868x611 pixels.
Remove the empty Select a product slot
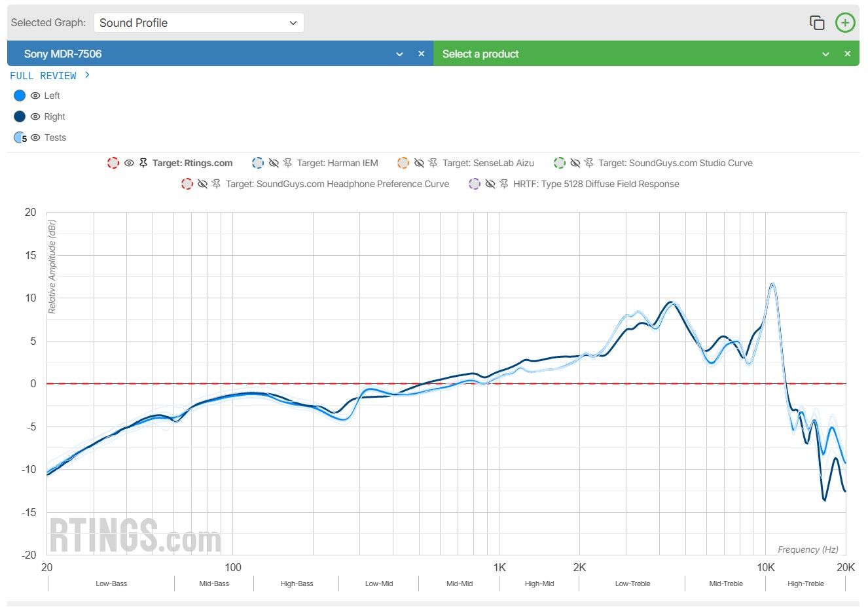848,54
